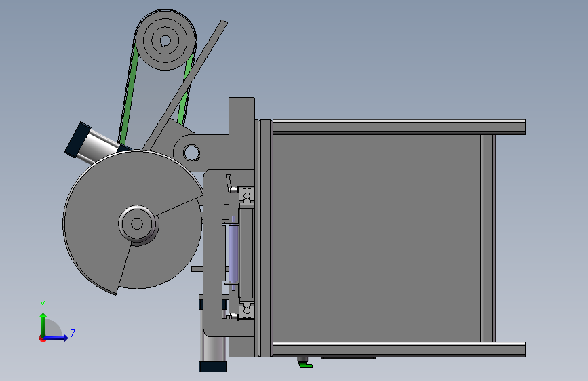Pick the tall vertical mounting plate

pyautogui.click(x=241, y=133)
